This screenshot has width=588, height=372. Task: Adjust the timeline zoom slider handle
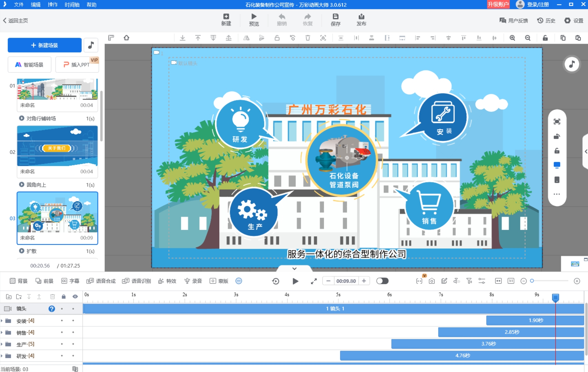pyautogui.click(x=532, y=281)
